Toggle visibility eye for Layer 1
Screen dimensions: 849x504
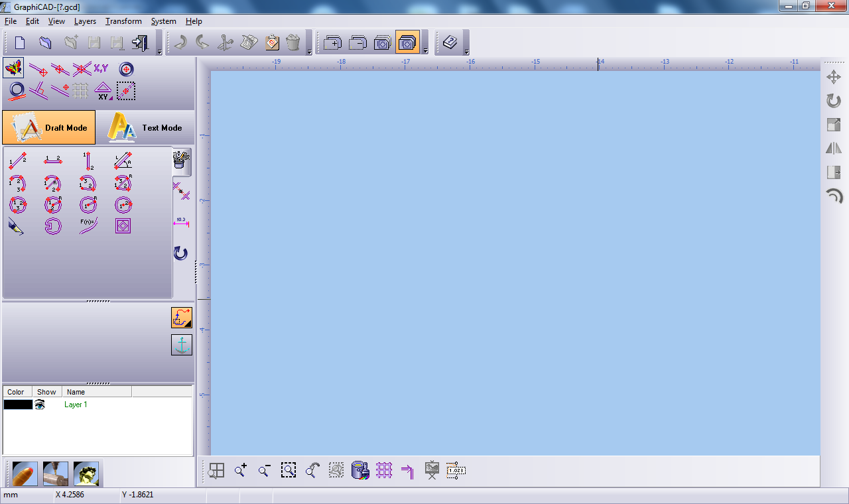(x=40, y=405)
